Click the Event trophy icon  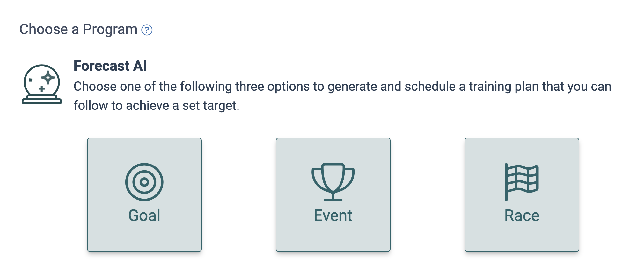[x=333, y=181]
